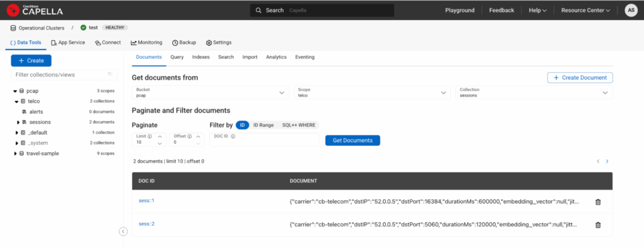
Task: Click the Couchbase Capella logo
Action: pyautogui.click(x=35, y=10)
